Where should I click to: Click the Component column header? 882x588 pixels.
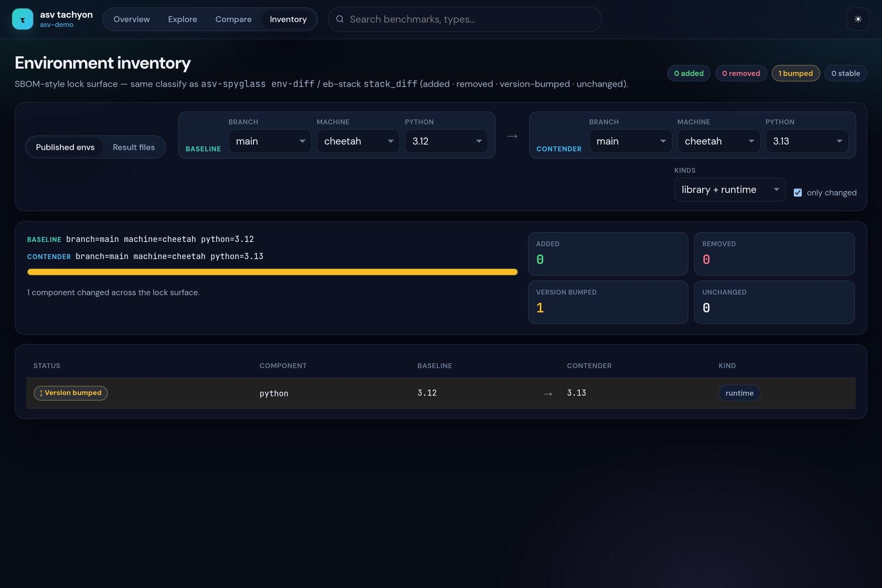click(283, 366)
